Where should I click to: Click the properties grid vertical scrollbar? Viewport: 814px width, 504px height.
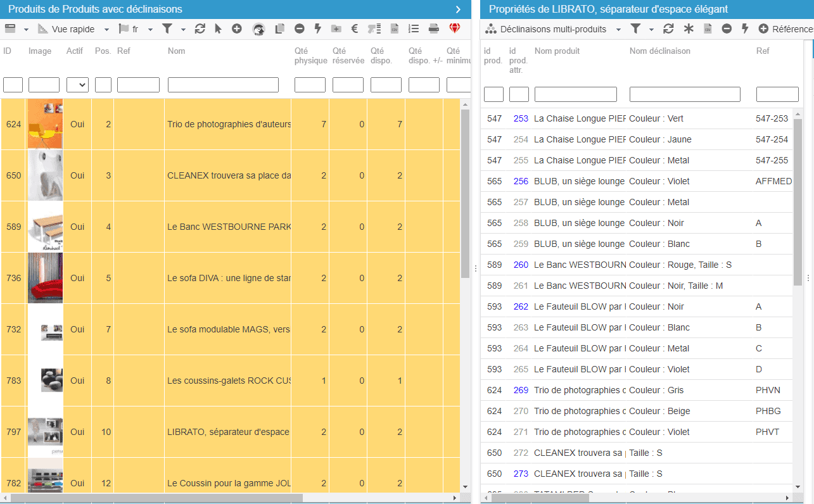(x=798, y=203)
